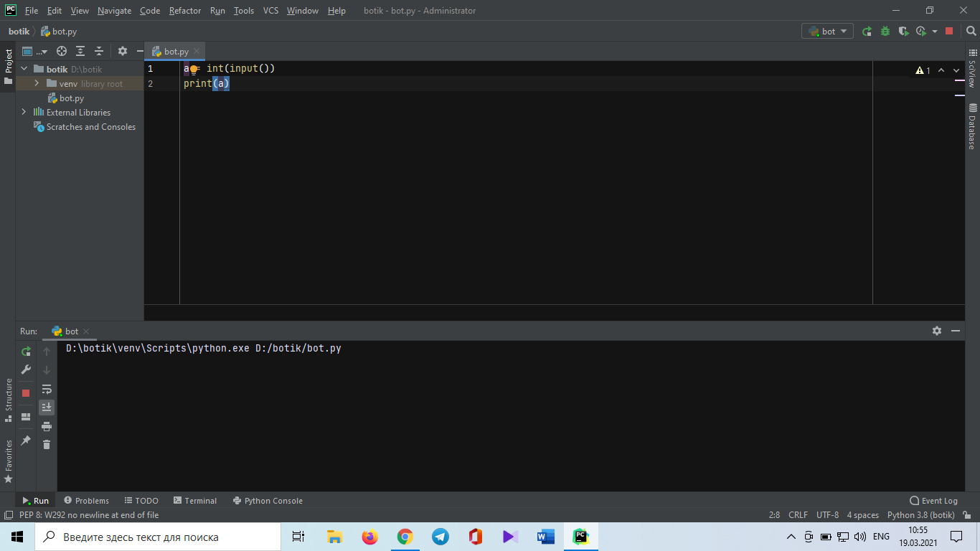Rerun bot from the top toolbar

click(x=867, y=32)
